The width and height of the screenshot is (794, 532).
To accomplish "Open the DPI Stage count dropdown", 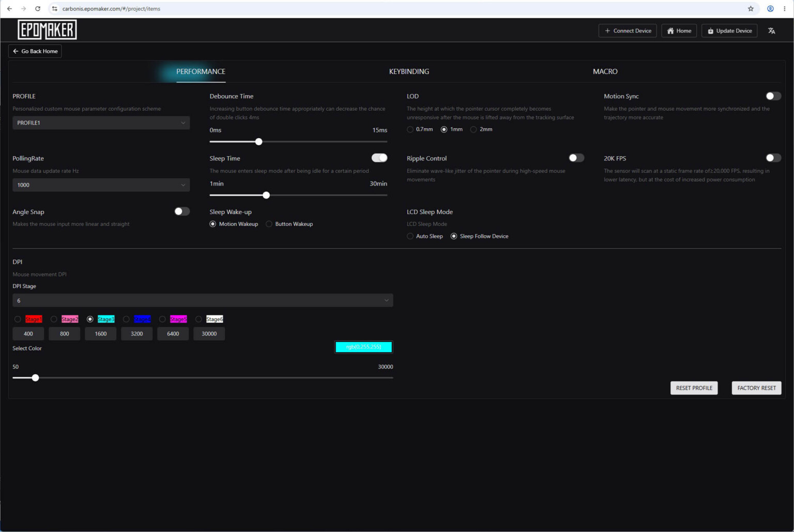I will click(203, 300).
